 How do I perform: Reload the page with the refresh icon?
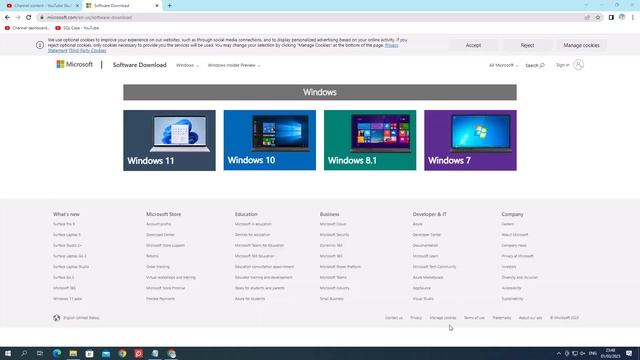pos(29,18)
